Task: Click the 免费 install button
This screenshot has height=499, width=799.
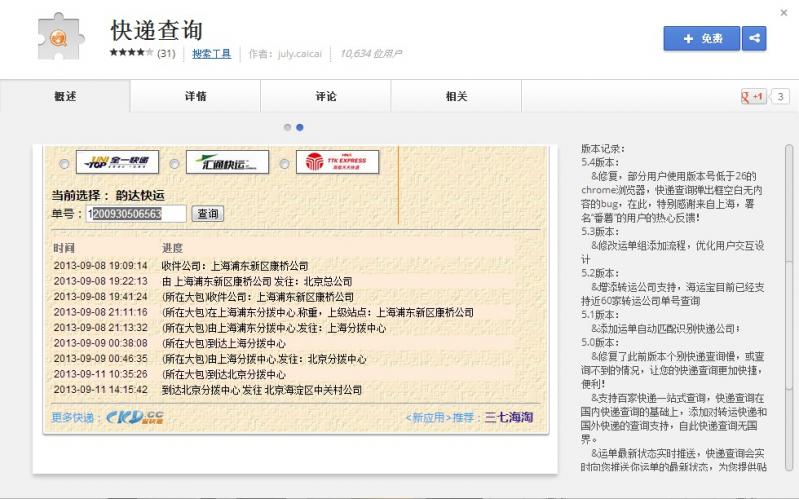Action: [x=701, y=38]
